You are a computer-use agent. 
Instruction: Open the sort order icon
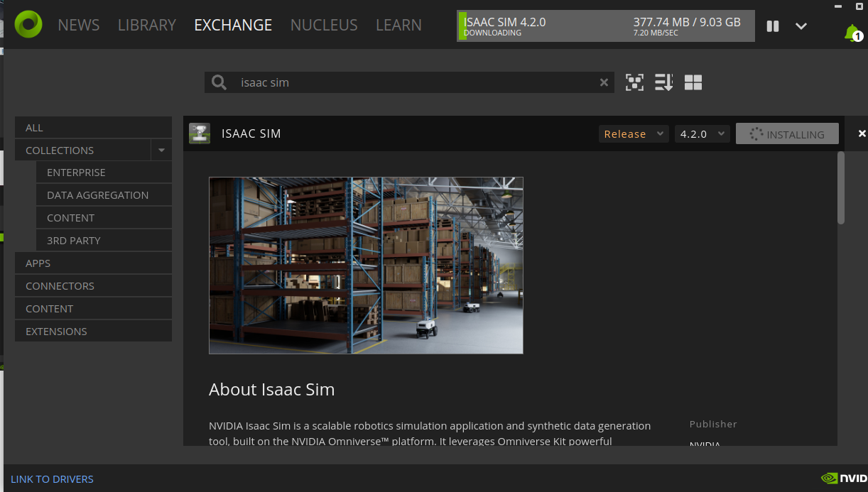(x=663, y=82)
